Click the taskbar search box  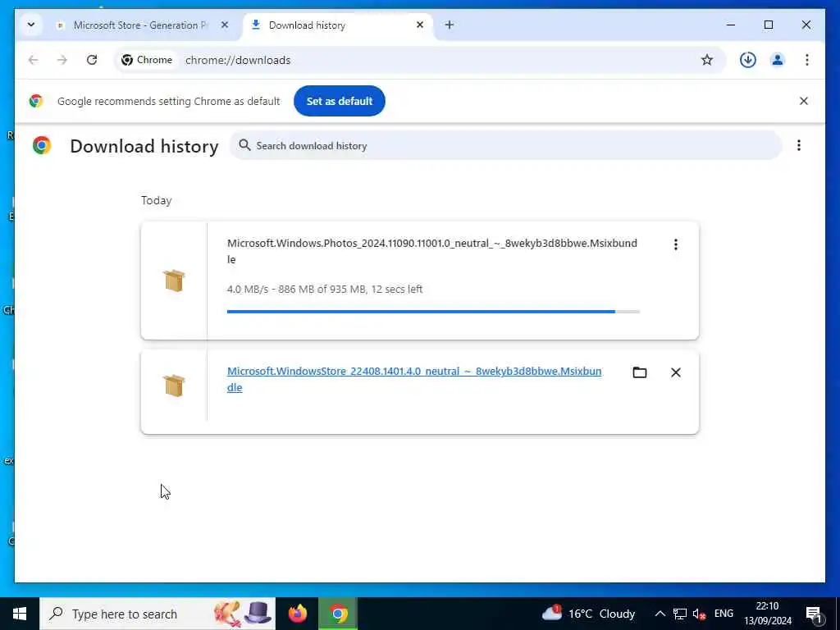coord(157,614)
